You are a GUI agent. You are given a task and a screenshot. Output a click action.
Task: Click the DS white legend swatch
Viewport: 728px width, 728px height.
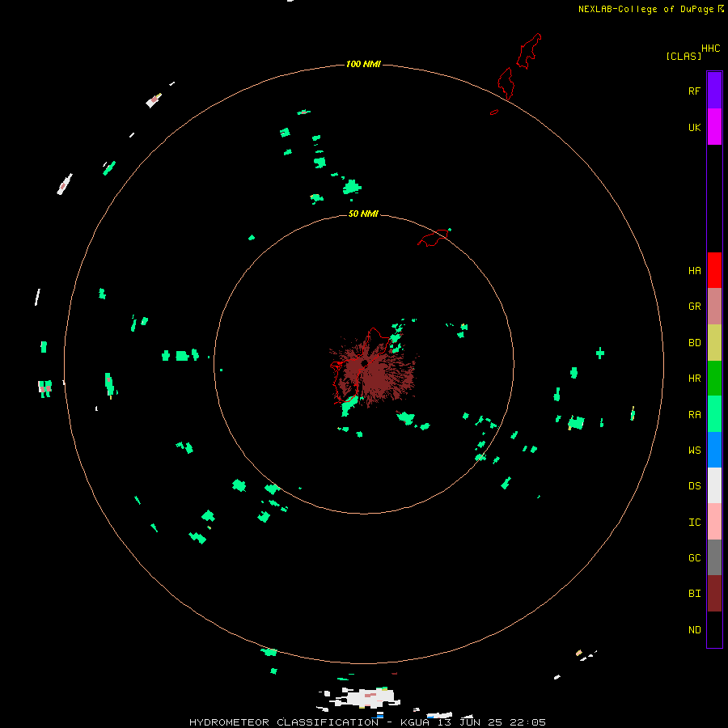714,485
